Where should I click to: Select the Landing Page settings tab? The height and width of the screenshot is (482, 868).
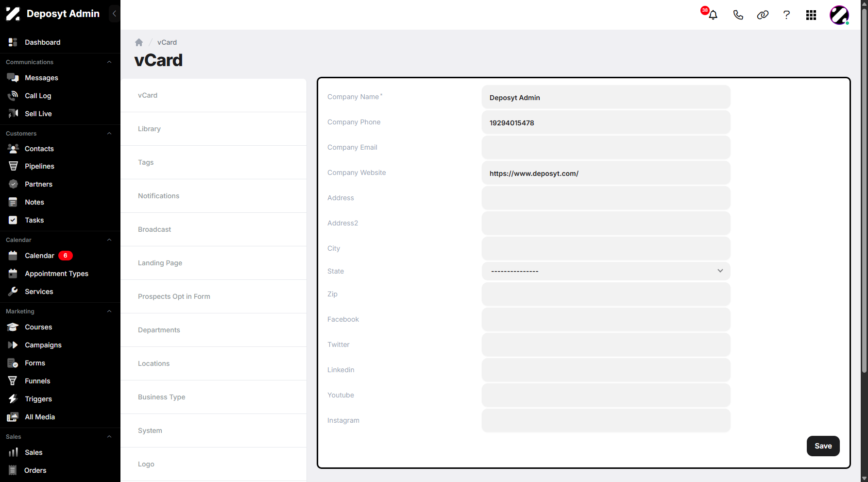(213, 263)
